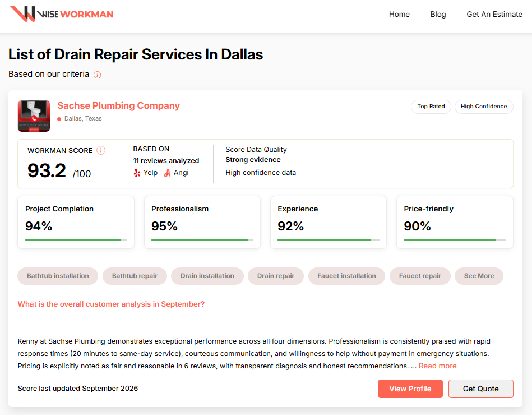Click the 94% Project Completion value

39,227
